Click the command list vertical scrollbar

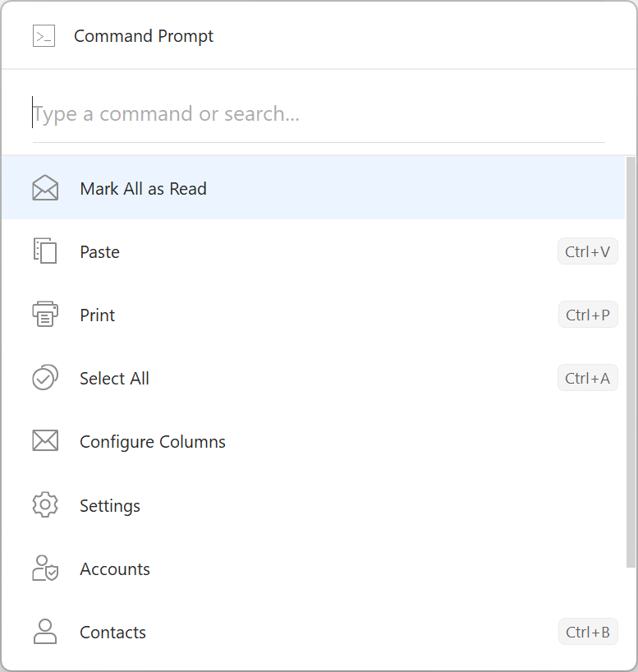tap(631, 362)
